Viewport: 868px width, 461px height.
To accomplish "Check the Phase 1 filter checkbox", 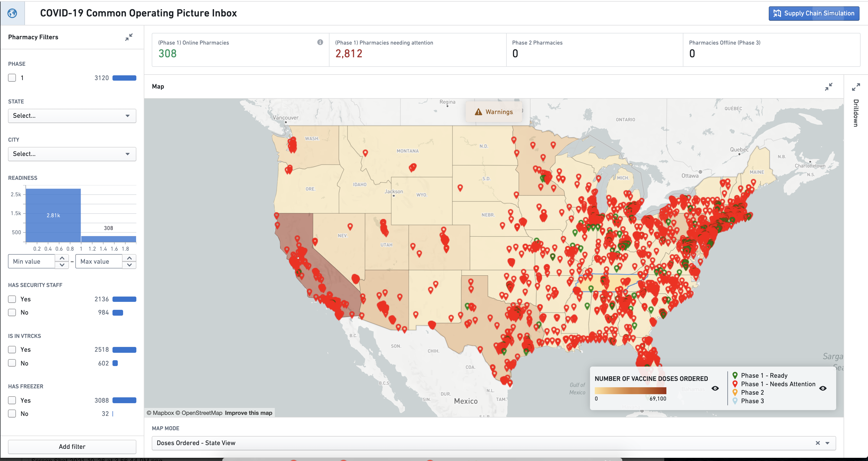I will click(x=12, y=78).
